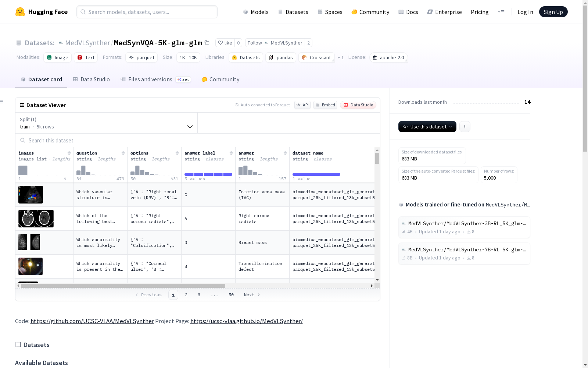Select the Dataset card tab
The height and width of the screenshot is (368, 588).
pyautogui.click(x=41, y=79)
